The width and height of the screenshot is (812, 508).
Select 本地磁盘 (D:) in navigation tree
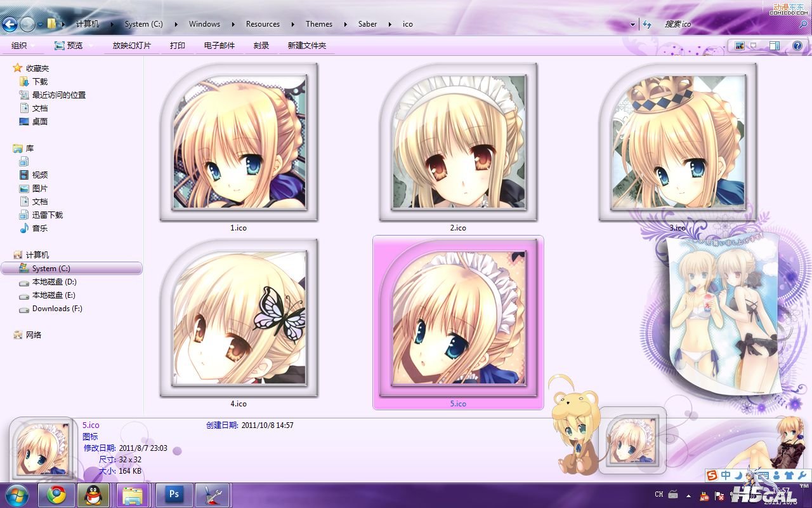click(54, 282)
